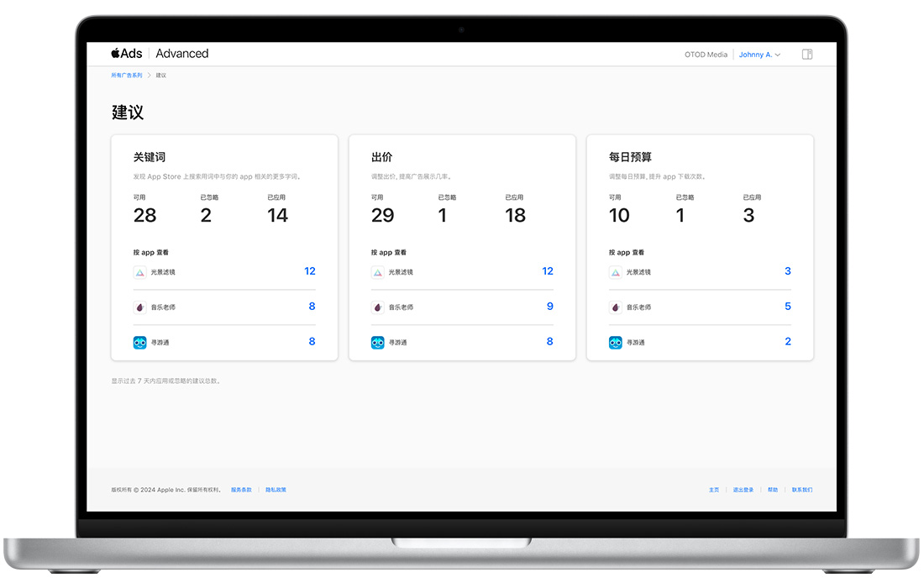
Task: Select 光景滤镜 name in 关键词 card
Action: (x=163, y=272)
